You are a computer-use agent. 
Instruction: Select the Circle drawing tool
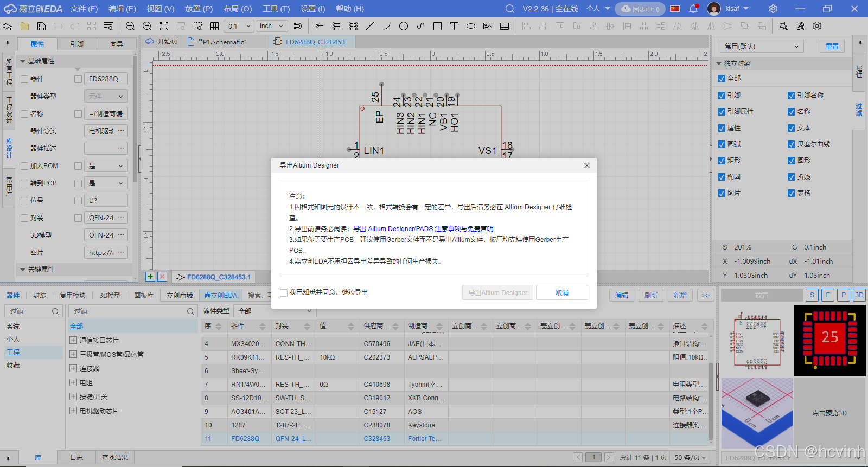pyautogui.click(x=404, y=26)
